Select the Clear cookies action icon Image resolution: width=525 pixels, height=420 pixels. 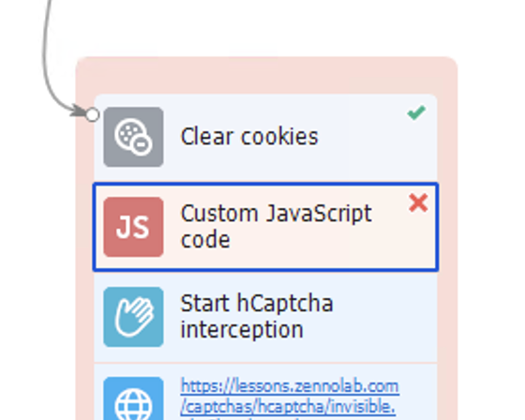[133, 137]
